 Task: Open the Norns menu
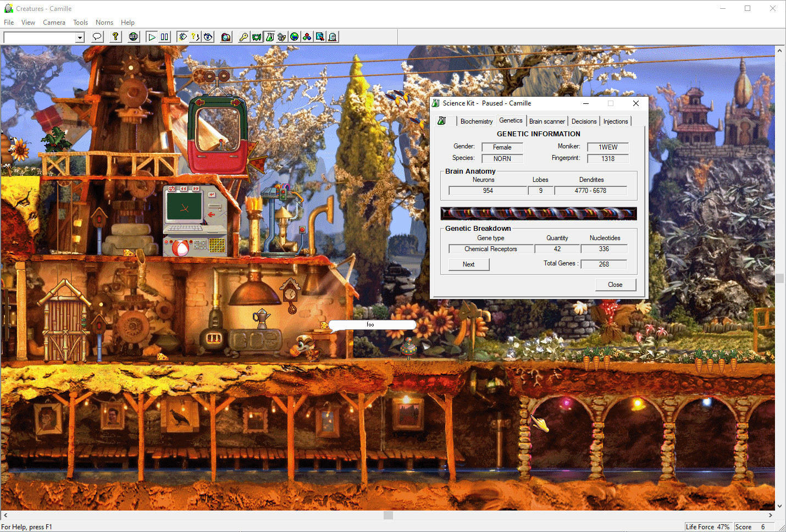pos(104,23)
